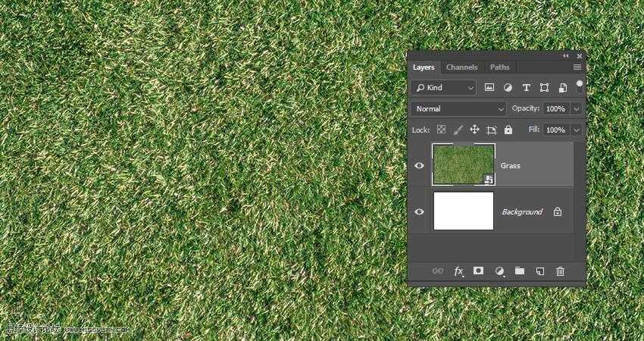Expand the Opacity slider dropdown arrow
The height and width of the screenshot is (341, 644).
[577, 109]
